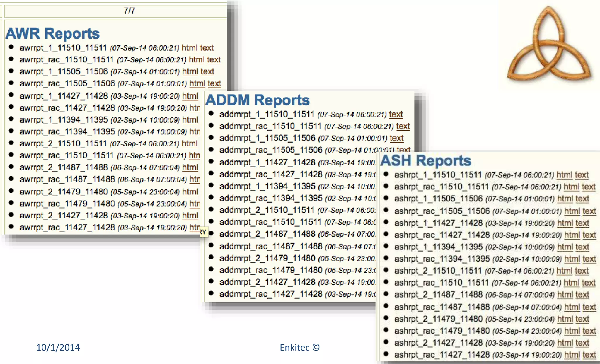The height and width of the screenshot is (364, 600).
Task: Open text link for awrrpt_1_11510_11511
Action: pos(207,48)
